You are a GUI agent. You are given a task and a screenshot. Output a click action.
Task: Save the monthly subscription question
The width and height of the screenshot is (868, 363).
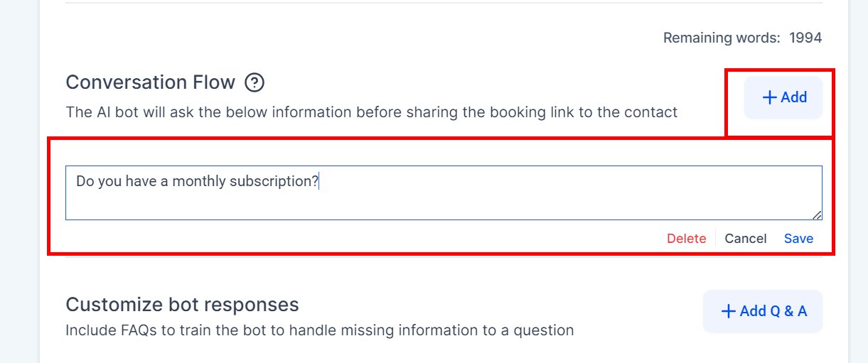[798, 239]
